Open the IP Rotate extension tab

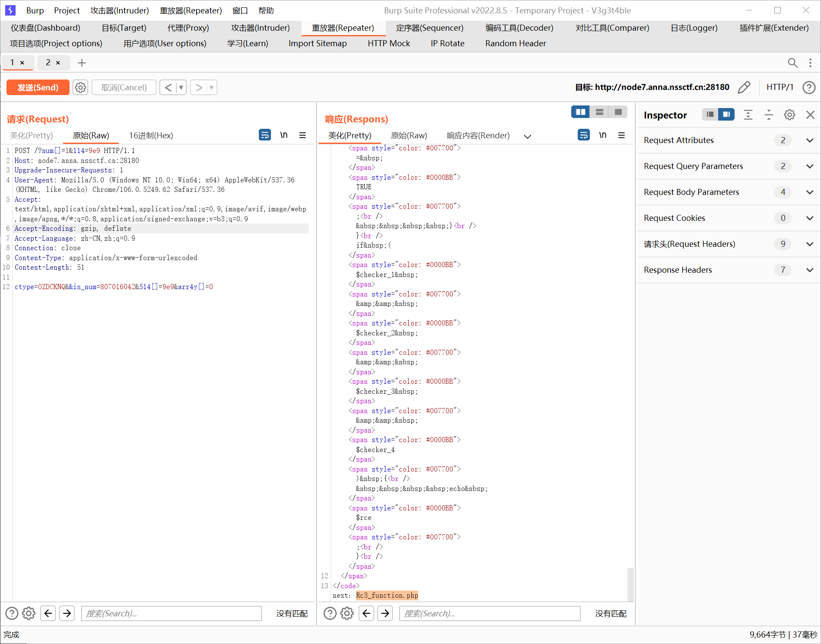448,43
